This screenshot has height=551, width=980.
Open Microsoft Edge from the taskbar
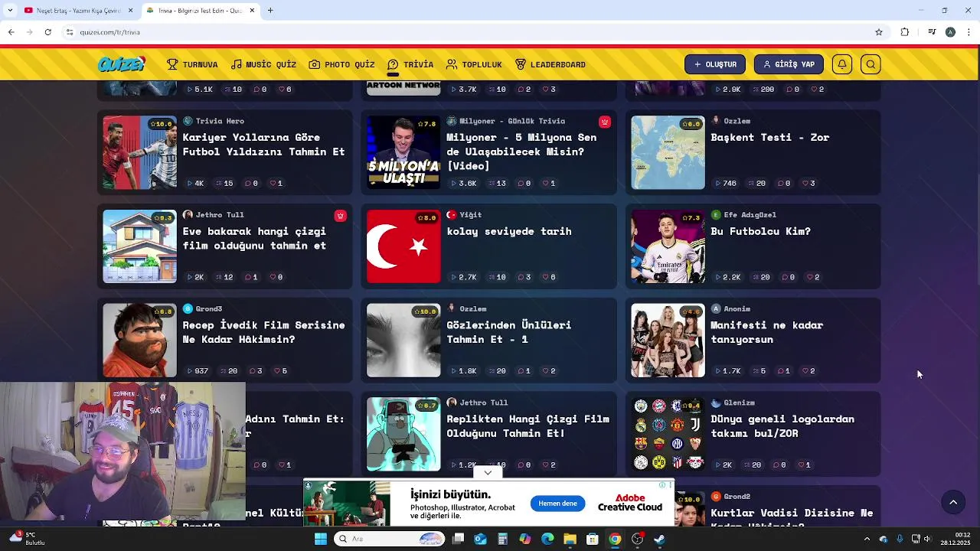[x=547, y=539]
